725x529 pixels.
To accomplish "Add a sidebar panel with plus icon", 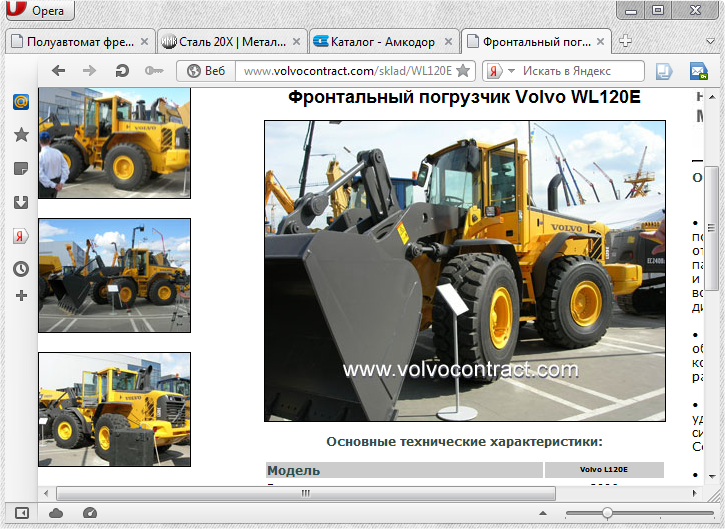I will point(21,295).
